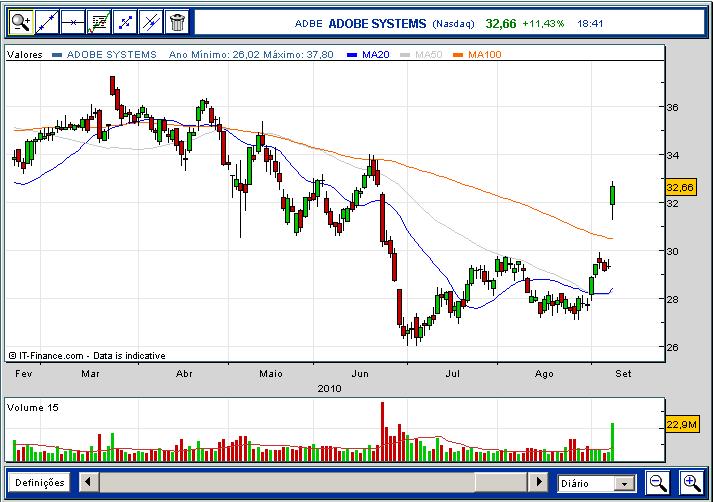The image size is (713, 502).
Task: Zoom out with minus magnifier
Action: [x=658, y=482]
